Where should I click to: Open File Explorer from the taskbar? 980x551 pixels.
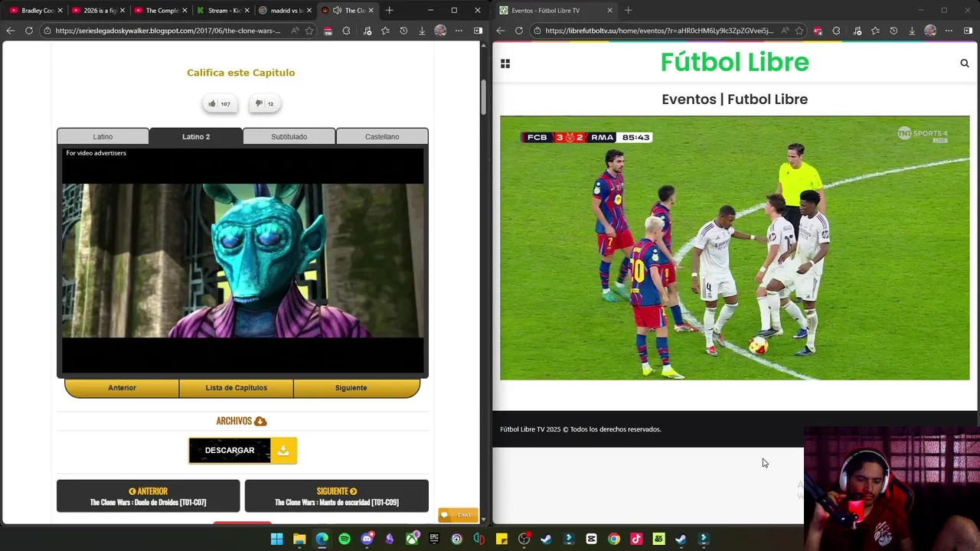[299, 539]
